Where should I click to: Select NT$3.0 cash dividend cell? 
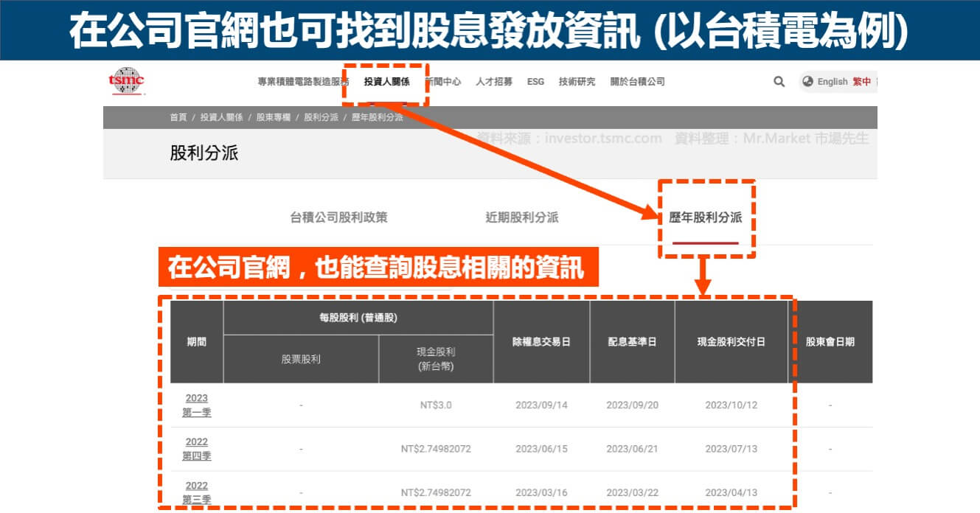(x=436, y=405)
